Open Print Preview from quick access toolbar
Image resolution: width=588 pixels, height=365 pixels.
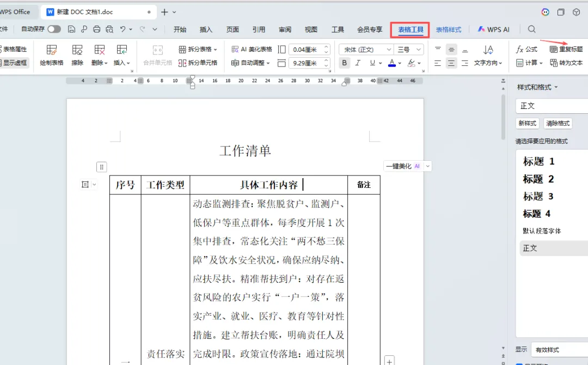[x=109, y=29]
